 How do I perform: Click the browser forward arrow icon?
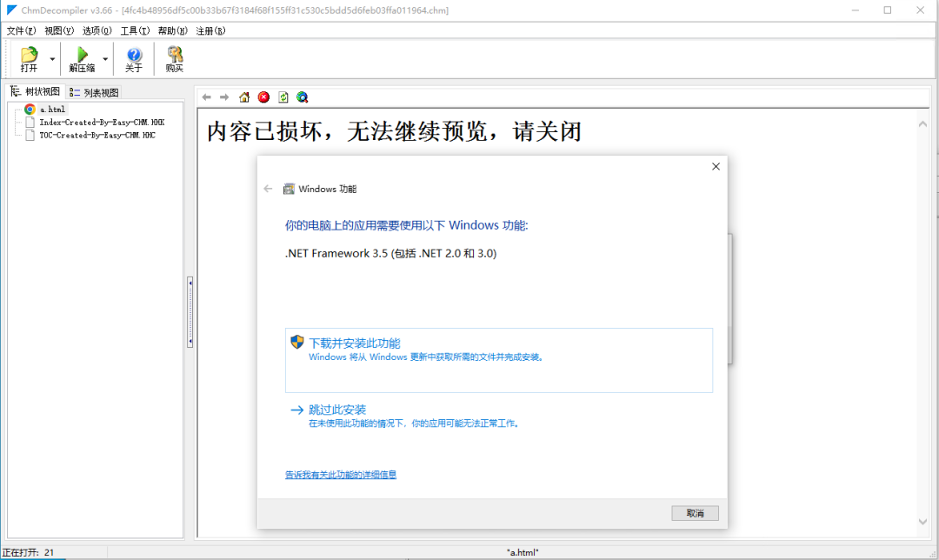(x=224, y=97)
